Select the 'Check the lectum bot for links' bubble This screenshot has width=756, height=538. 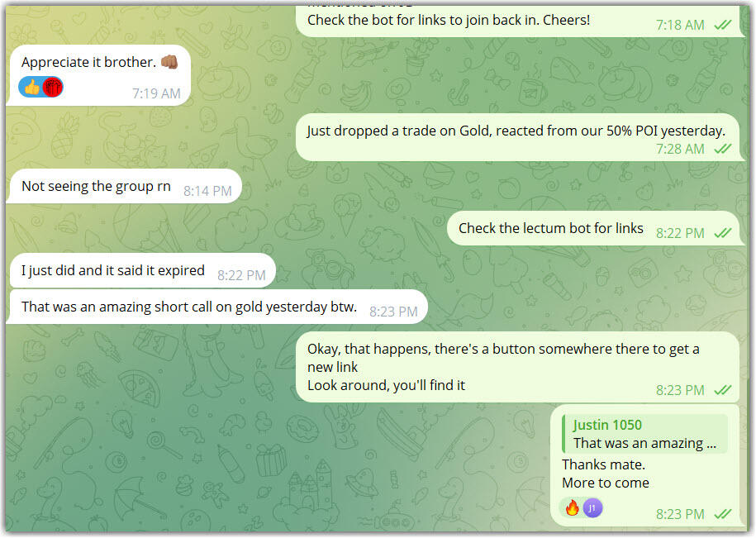593,228
